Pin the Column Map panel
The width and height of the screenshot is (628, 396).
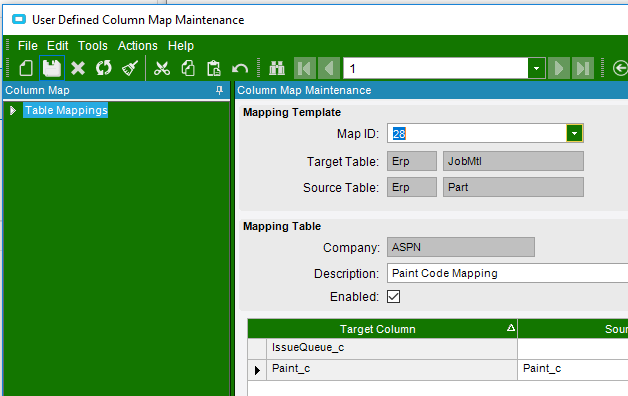(x=219, y=90)
